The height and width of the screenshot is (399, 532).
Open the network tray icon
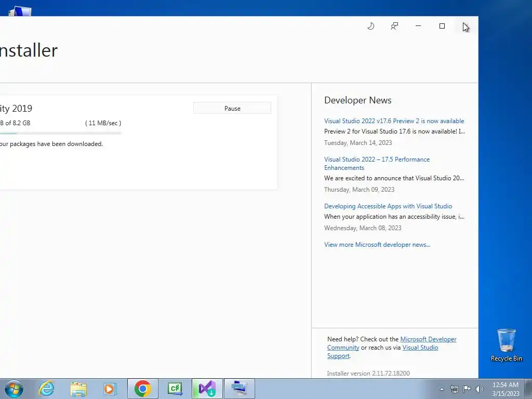point(454,389)
